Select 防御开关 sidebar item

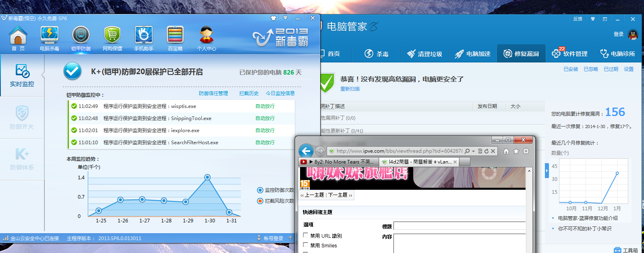tap(22, 118)
